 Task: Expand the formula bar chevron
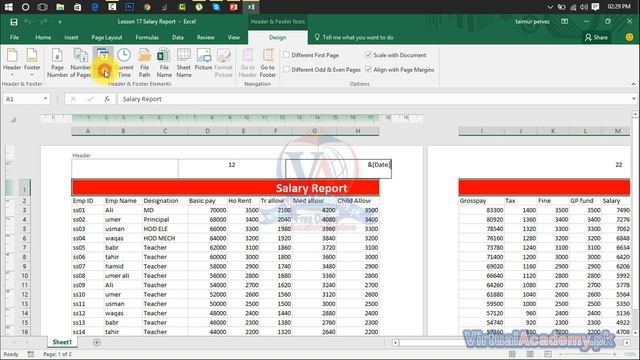pyautogui.click(x=633, y=99)
